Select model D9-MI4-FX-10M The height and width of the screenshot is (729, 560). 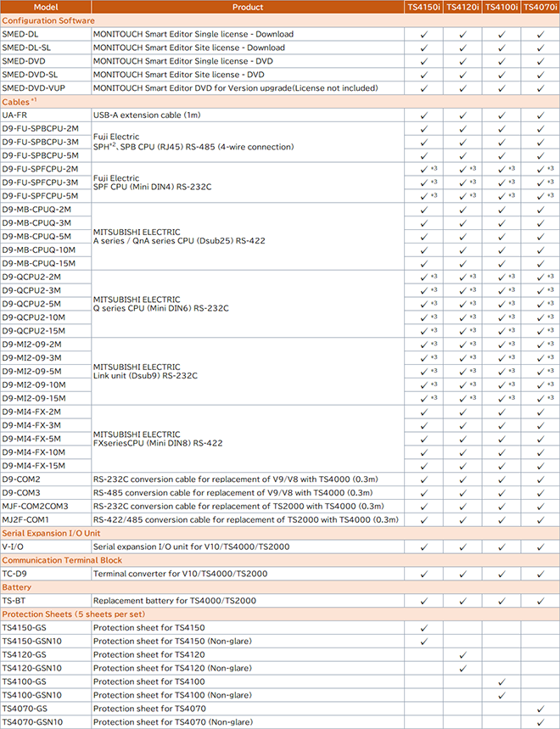(x=33, y=451)
